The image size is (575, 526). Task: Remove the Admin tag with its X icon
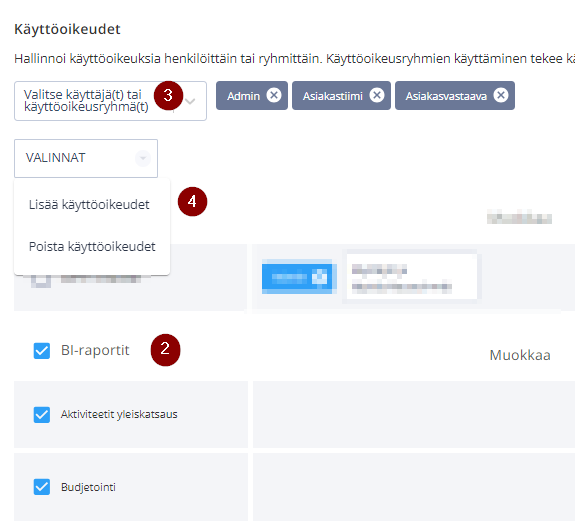coord(274,95)
